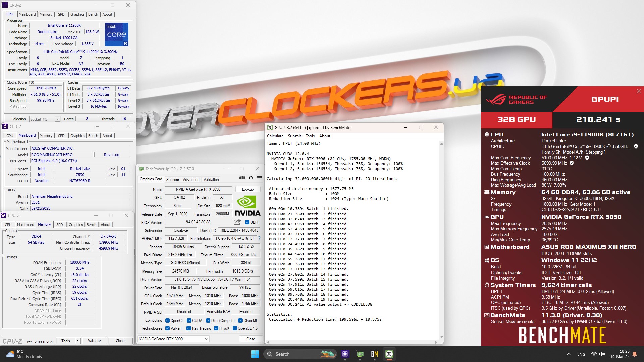Click the taskbar Search box
The image size is (644, 362).
(300, 354)
